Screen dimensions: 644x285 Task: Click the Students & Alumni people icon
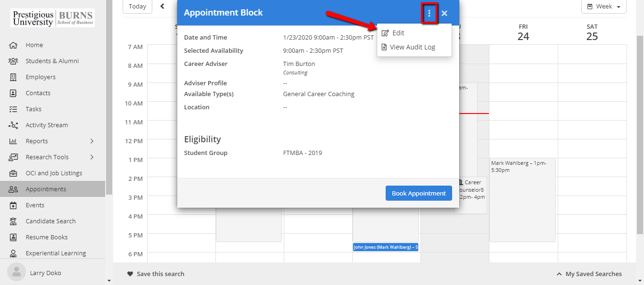13,61
